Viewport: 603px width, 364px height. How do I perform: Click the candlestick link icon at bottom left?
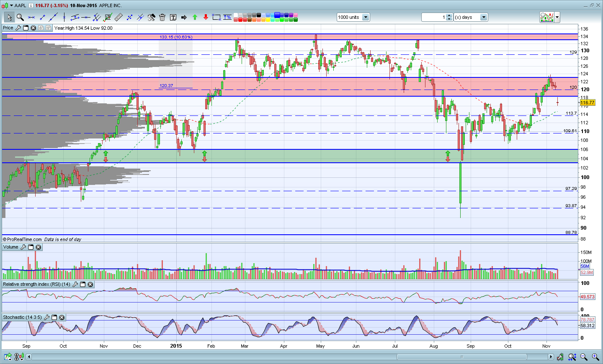pyautogui.click(x=19, y=357)
